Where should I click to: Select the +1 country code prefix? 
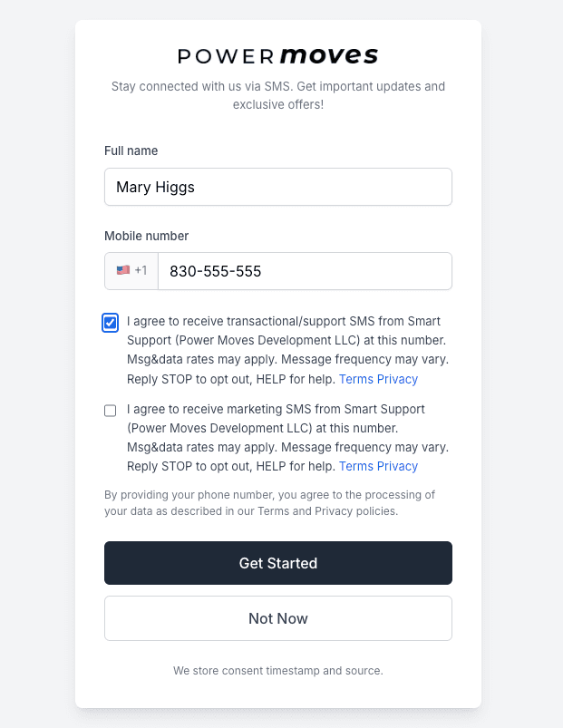142,270
